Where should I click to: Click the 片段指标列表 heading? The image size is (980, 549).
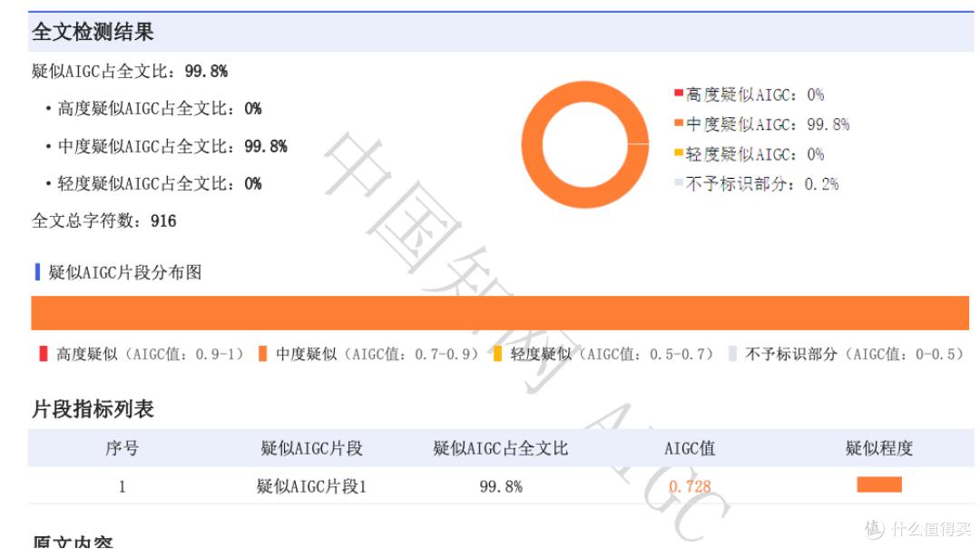coord(93,409)
